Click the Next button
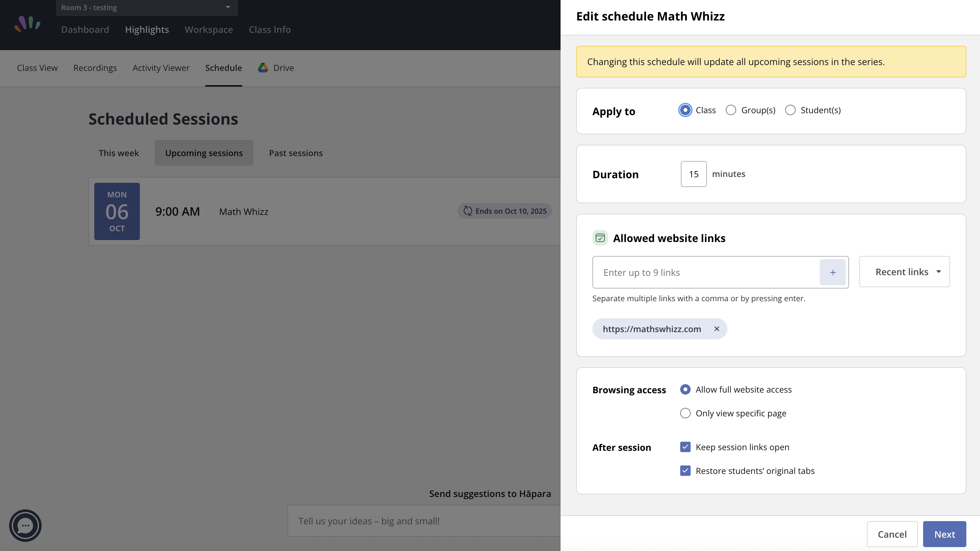This screenshot has width=980, height=551. (945, 534)
